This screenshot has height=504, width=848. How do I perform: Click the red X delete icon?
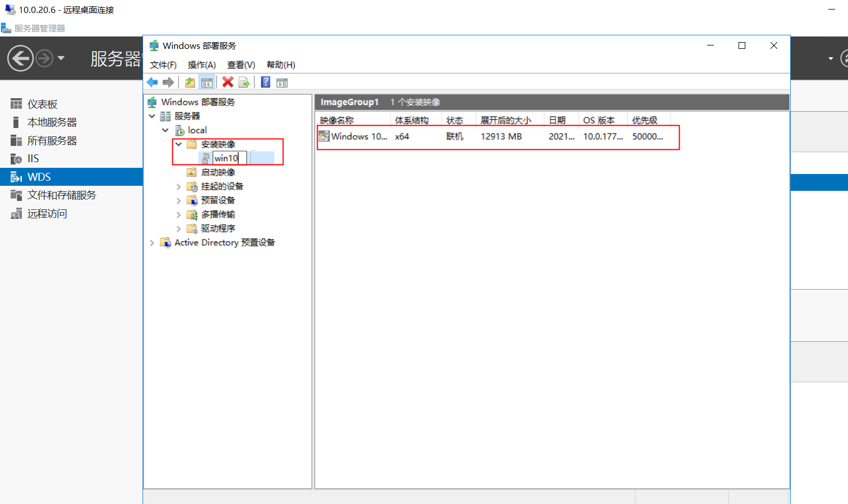[x=228, y=82]
